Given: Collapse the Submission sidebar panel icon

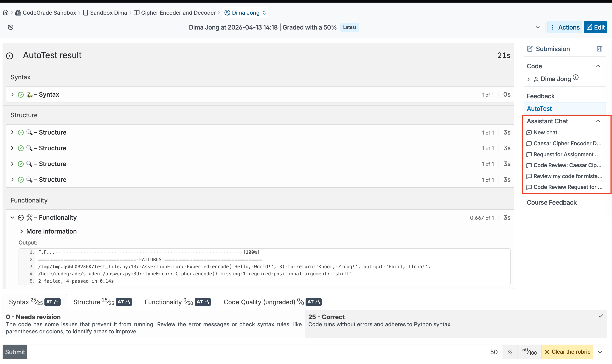Looking at the screenshot, I should coord(599,49).
